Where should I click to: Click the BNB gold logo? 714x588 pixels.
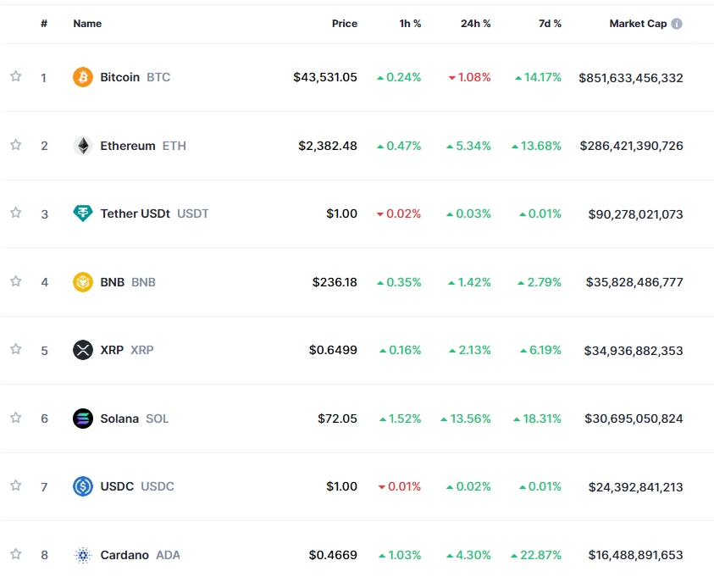(x=82, y=281)
